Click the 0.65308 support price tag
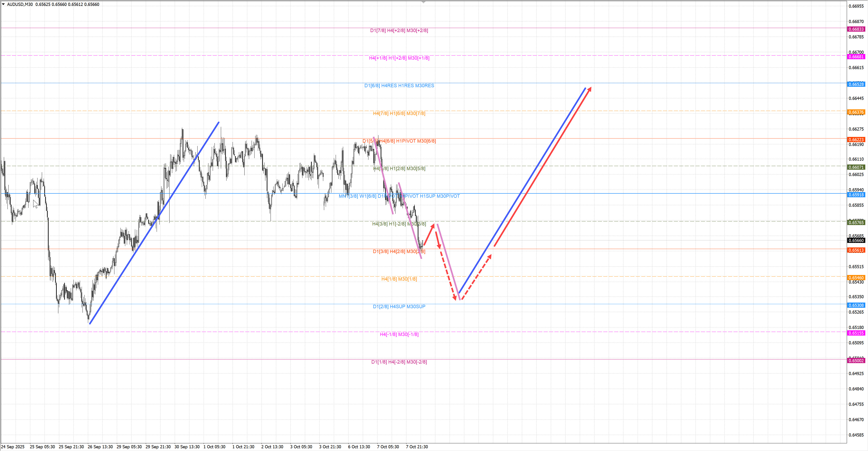Viewport: 868px width, 451px height. (856, 305)
